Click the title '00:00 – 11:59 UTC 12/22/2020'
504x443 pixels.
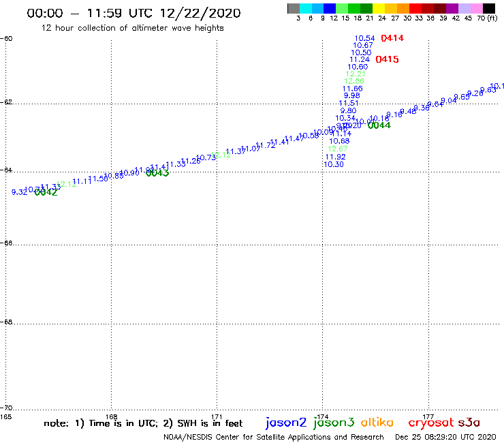point(133,14)
